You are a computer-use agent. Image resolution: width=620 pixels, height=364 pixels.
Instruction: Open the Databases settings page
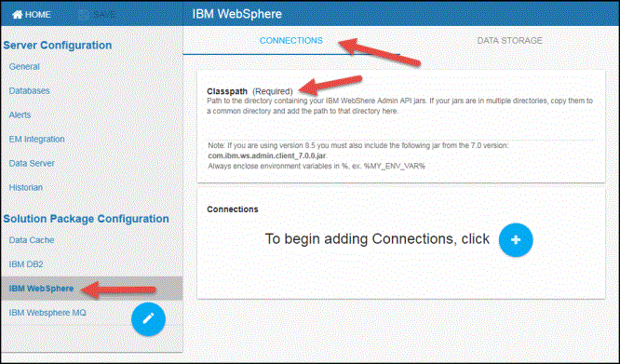coord(29,90)
